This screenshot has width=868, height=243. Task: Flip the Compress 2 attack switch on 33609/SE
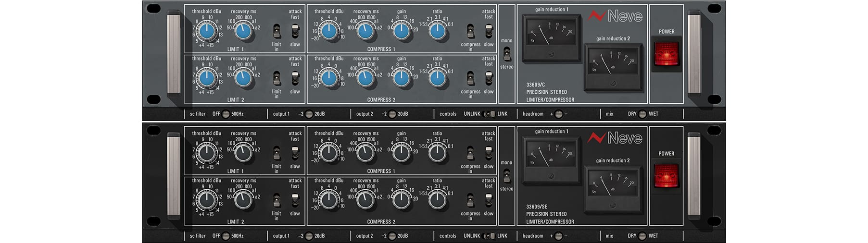[489, 200]
